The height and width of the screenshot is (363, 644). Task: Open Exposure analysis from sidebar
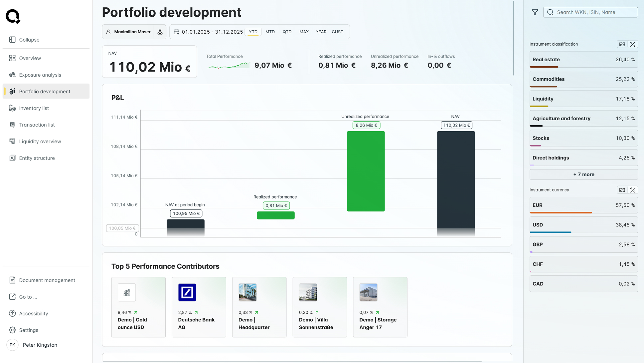pyautogui.click(x=40, y=75)
